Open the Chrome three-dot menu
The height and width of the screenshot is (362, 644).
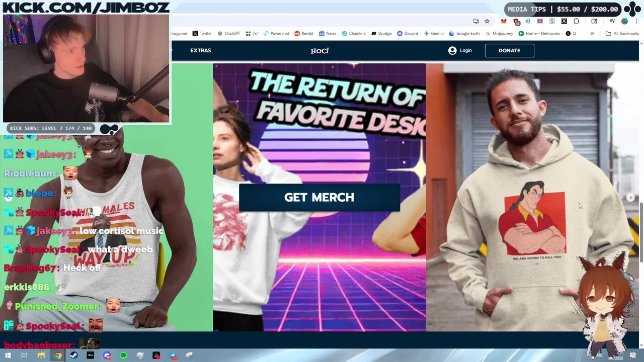tap(636, 21)
